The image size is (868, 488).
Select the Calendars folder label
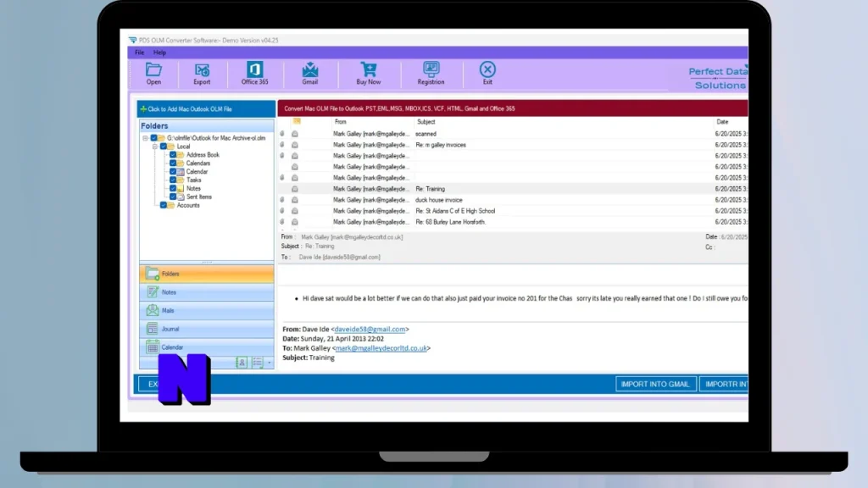[198, 164]
